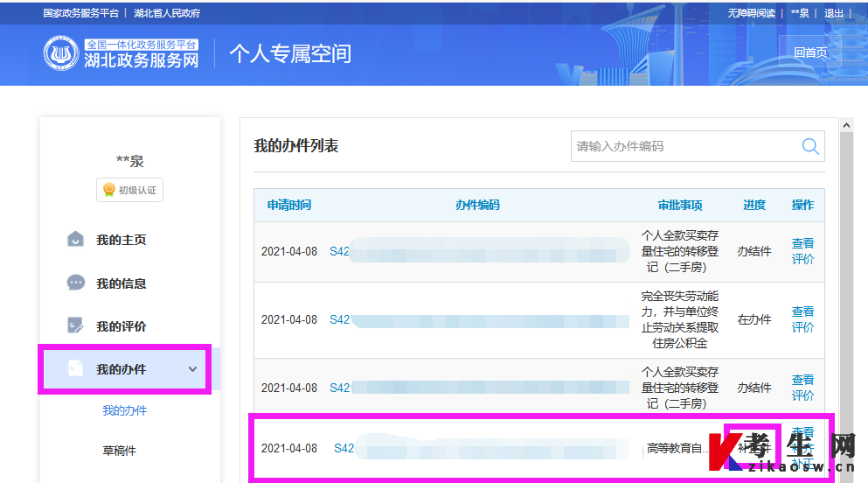Click the 回首页 button
Viewport: 868px width, 483px height.
(x=810, y=52)
